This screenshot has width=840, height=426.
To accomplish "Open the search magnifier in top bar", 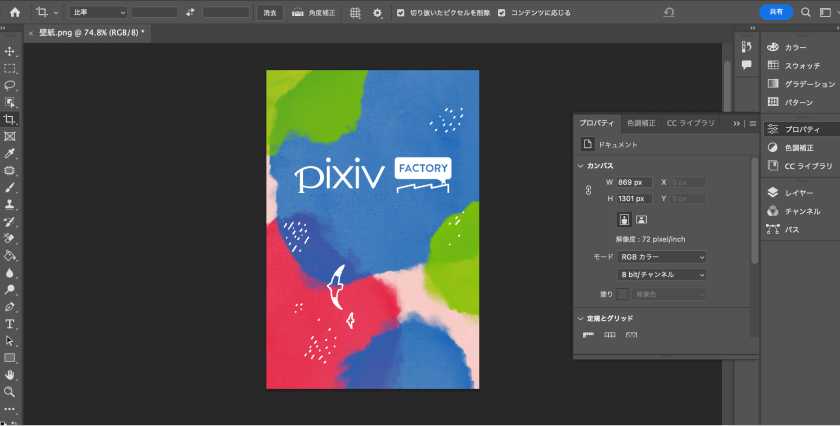I will (806, 12).
